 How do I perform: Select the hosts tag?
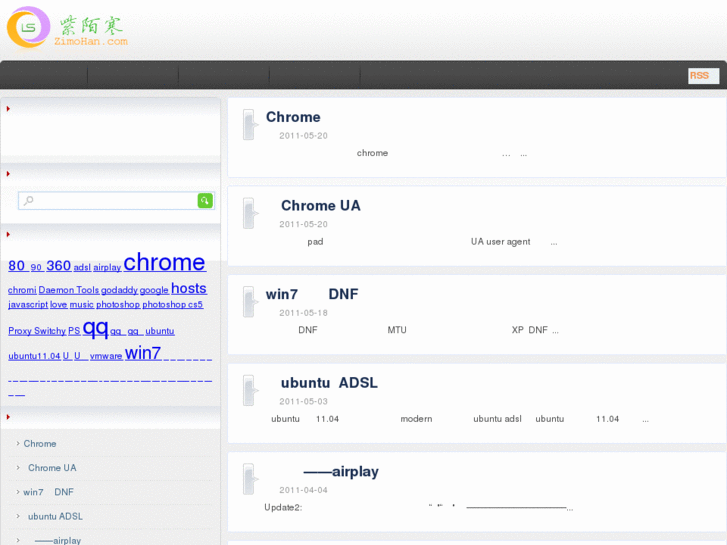pos(189,289)
